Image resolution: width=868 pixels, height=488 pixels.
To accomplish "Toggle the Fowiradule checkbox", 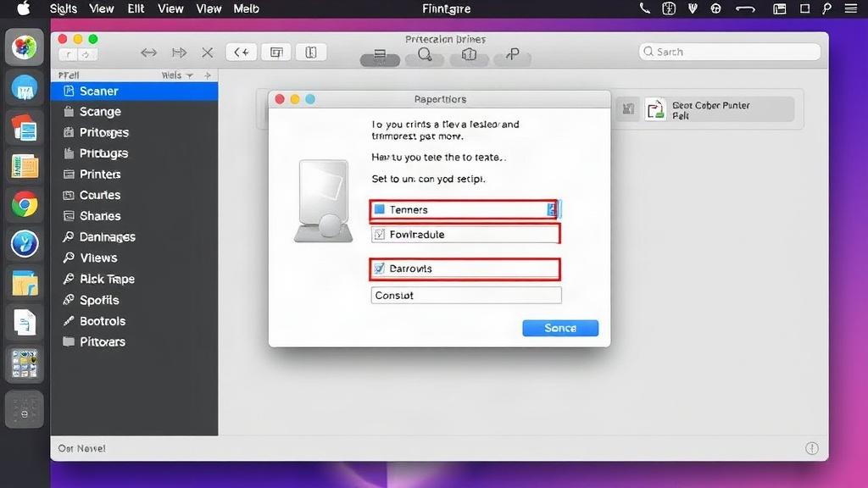I will coord(379,235).
